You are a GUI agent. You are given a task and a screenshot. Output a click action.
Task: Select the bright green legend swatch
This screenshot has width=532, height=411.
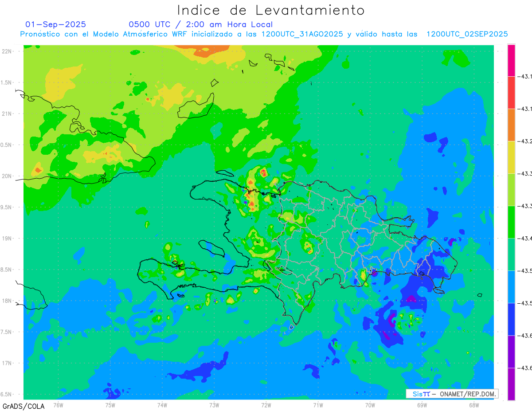pos(511,222)
